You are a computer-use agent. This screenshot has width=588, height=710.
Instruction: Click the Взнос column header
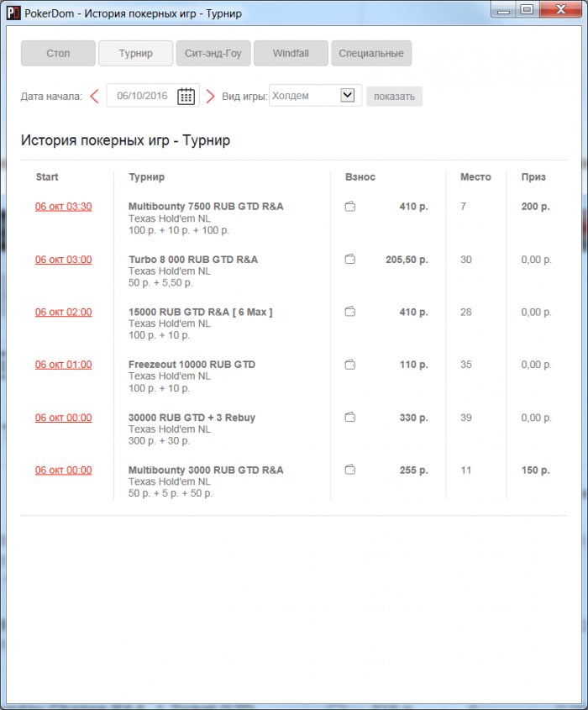pyautogui.click(x=360, y=177)
